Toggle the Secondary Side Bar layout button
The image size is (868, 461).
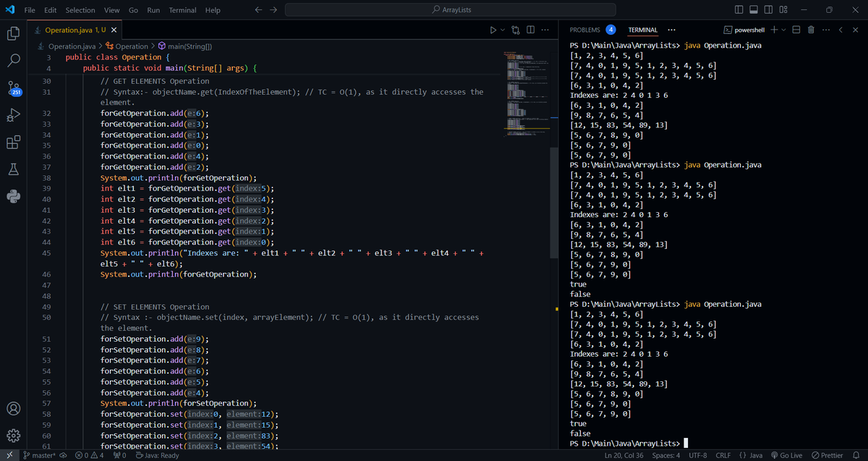point(769,10)
